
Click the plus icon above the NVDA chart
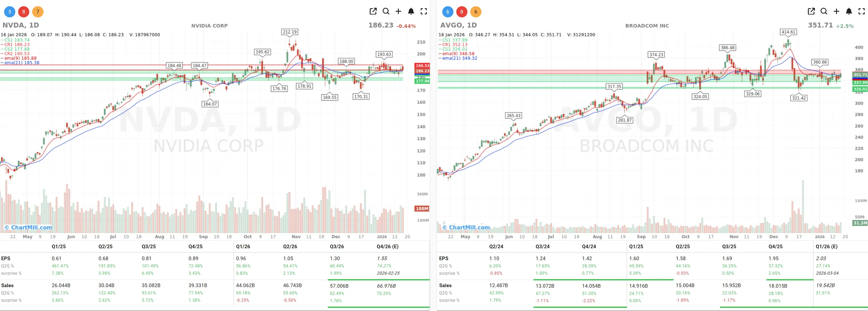click(399, 11)
